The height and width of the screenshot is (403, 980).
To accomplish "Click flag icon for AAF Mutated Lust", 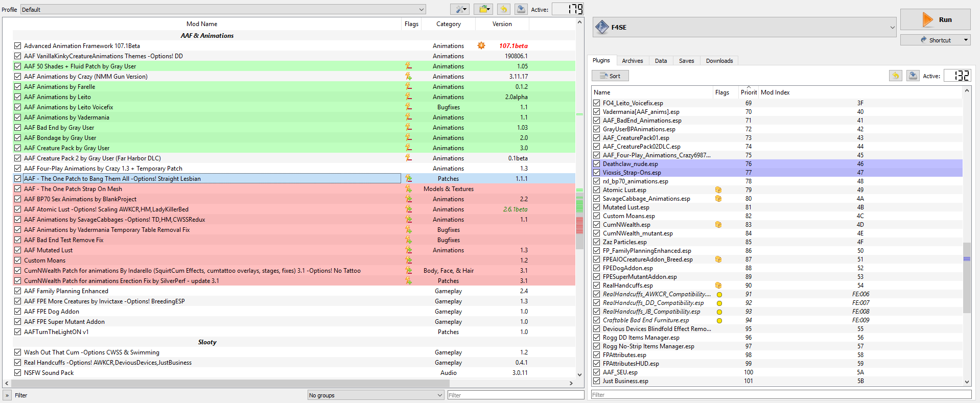I will (x=408, y=250).
